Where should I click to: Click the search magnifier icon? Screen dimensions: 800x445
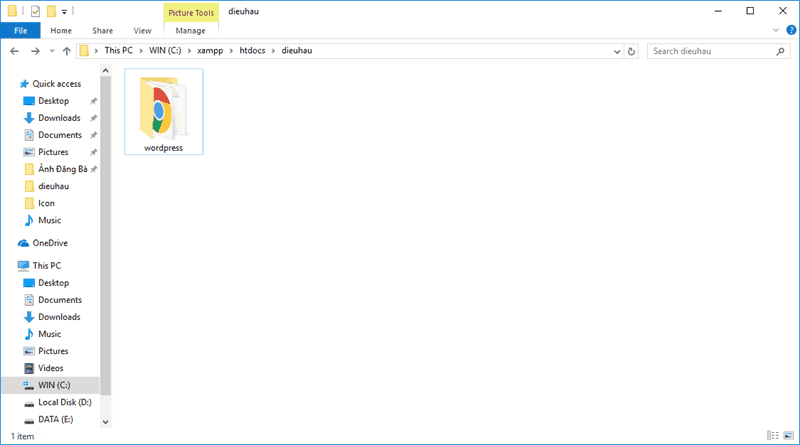(780, 51)
